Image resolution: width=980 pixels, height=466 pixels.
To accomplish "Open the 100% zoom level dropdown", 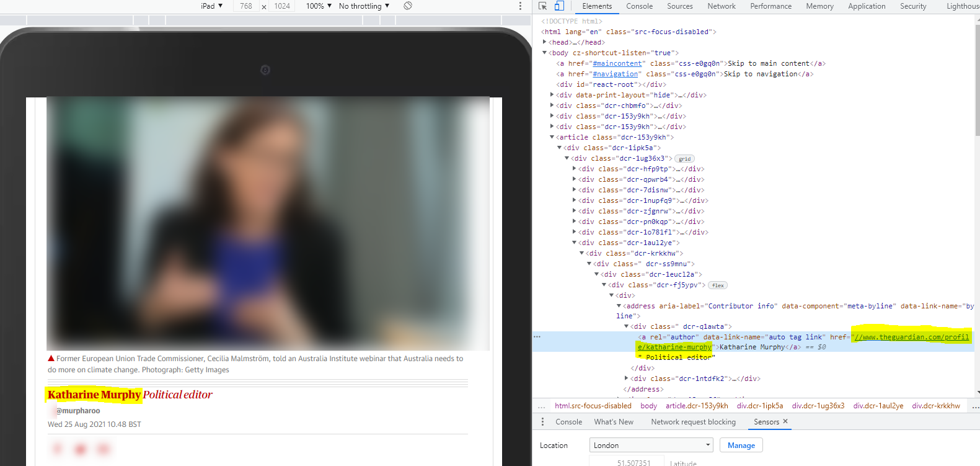I will [319, 6].
